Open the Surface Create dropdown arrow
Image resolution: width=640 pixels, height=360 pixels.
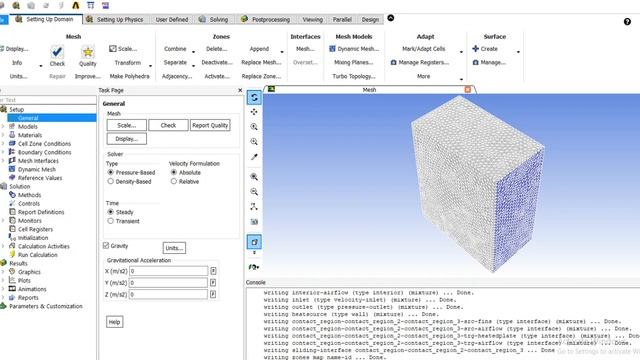click(518, 52)
